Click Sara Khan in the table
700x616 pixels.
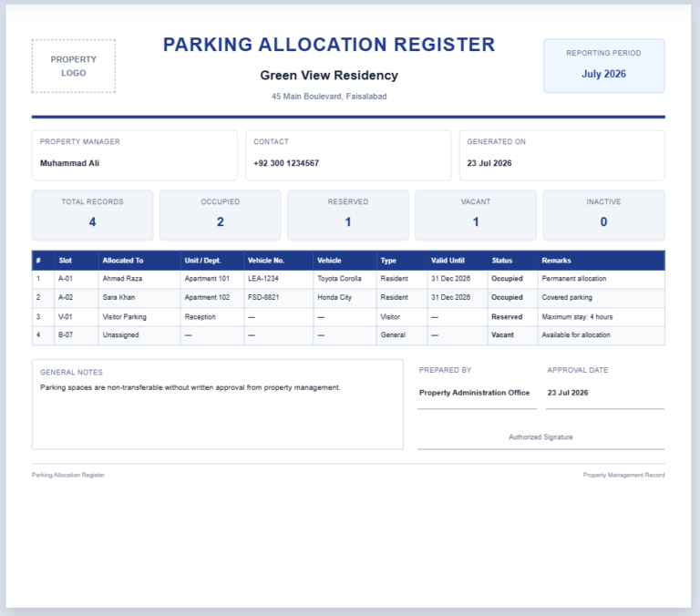click(118, 297)
